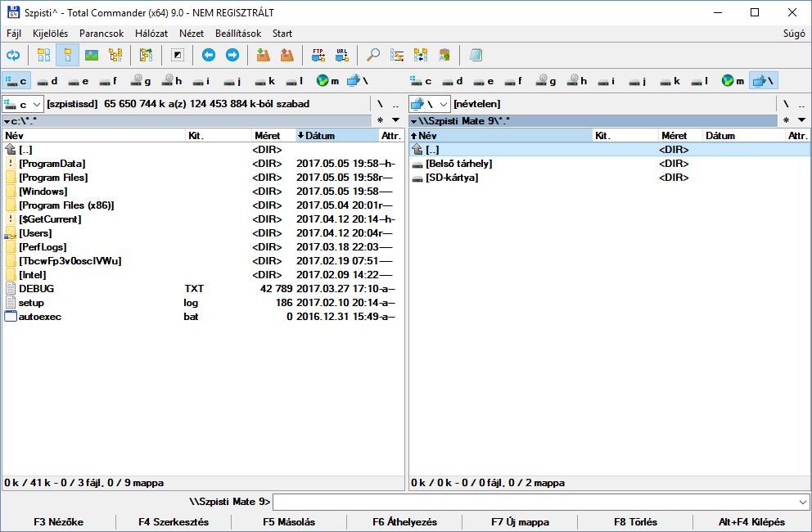Go forward with the blue right arrow
The height and width of the screenshot is (532, 812).
[232, 55]
